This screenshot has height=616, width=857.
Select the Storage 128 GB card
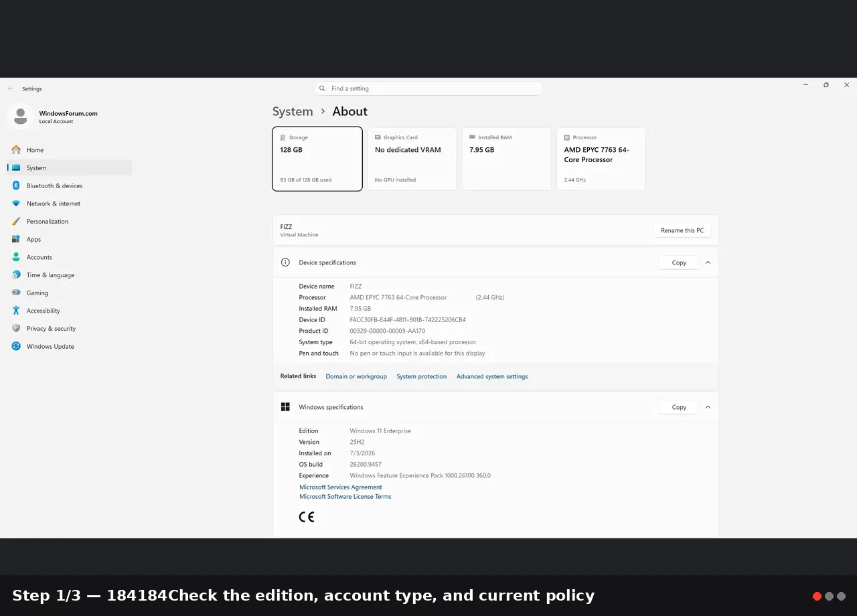317,159
